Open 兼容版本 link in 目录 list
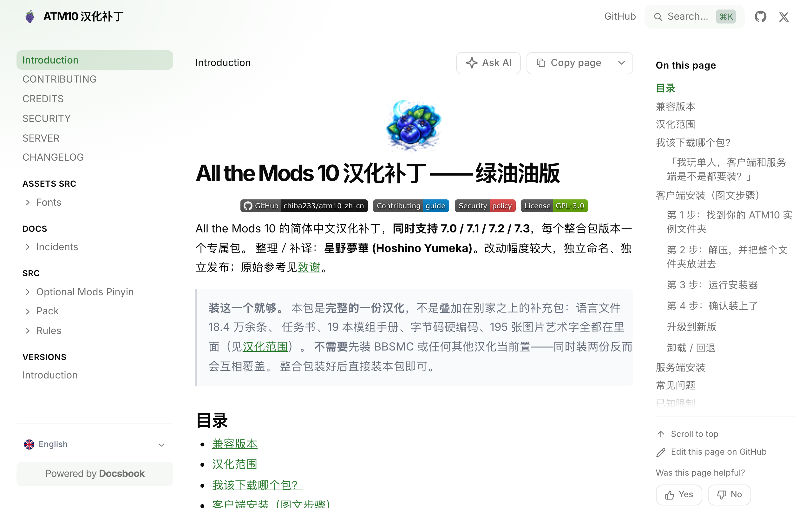The image size is (812, 508). (x=234, y=444)
